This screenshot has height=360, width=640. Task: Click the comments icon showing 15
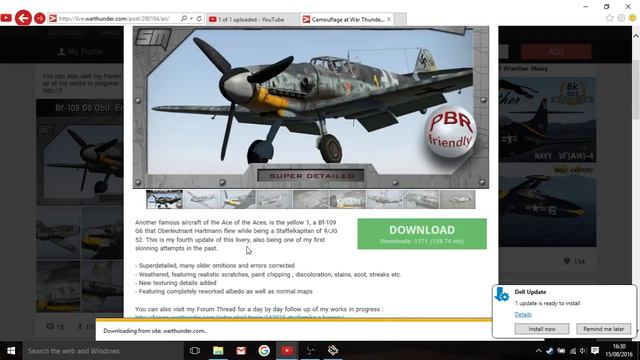click(50, 326)
